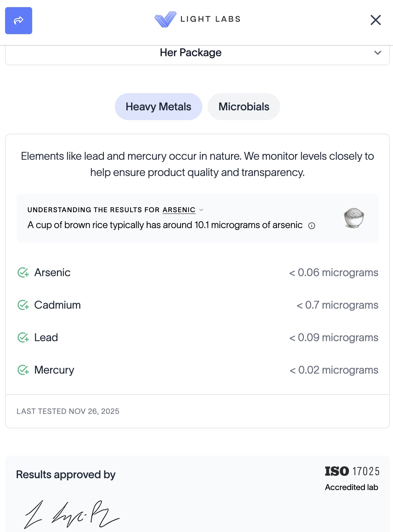The height and width of the screenshot is (532, 393).
Task: Click the green check icon beside Lead
Action: click(23, 337)
